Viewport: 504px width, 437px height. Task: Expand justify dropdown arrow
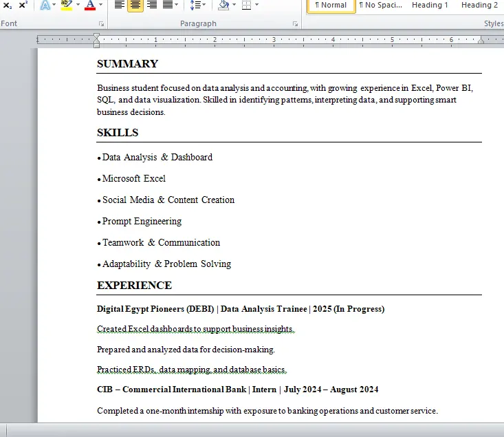coord(177,5)
